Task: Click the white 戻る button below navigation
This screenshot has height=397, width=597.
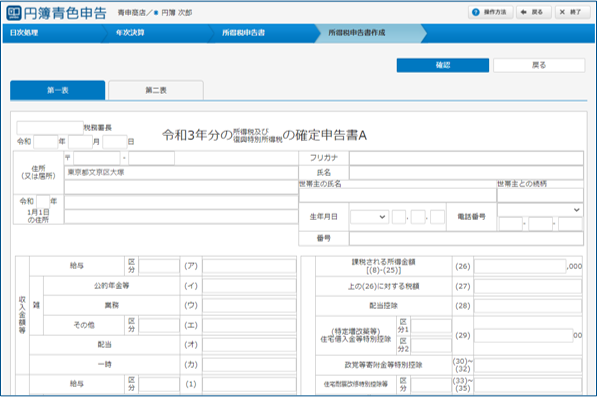Action: click(x=539, y=65)
